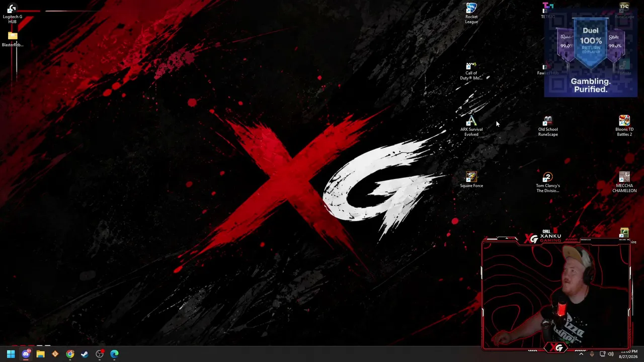The image size is (644, 362).
Task: Open the volume control in system tray
Action: 611,354
